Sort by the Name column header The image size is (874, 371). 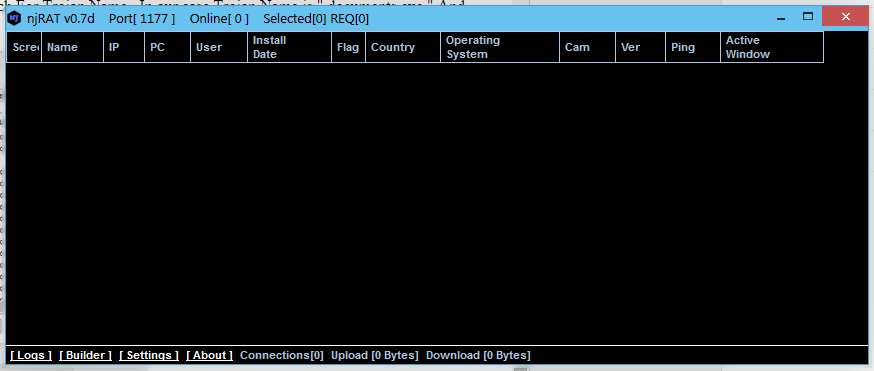point(72,47)
